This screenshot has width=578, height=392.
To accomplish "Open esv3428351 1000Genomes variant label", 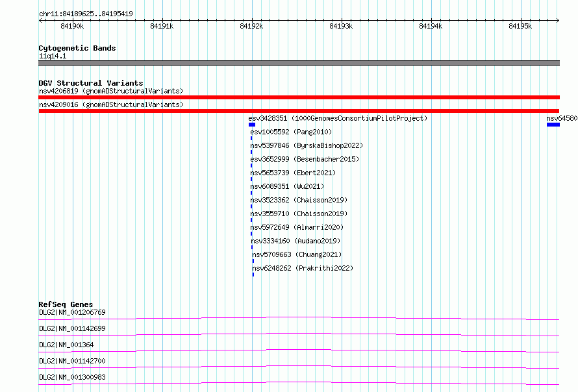I will [338, 118].
